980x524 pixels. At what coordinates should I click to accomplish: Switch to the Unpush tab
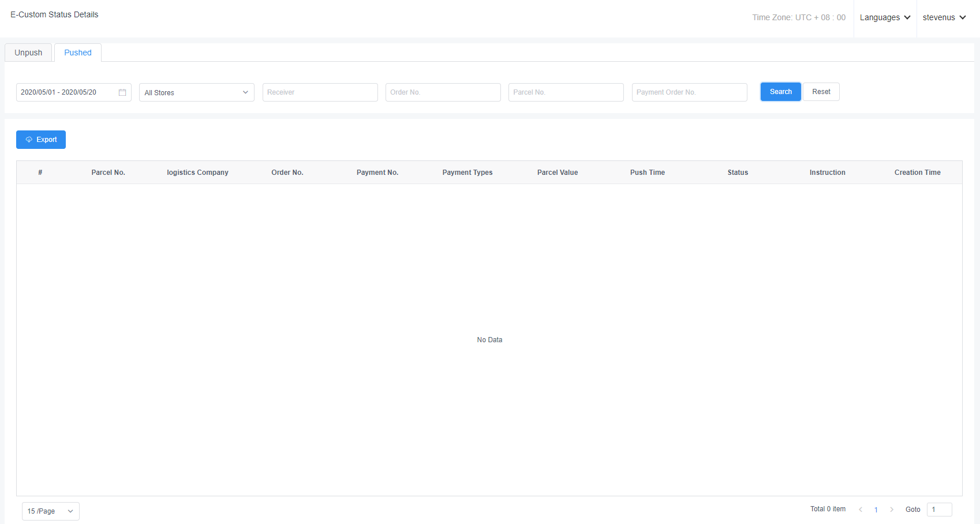tap(28, 53)
